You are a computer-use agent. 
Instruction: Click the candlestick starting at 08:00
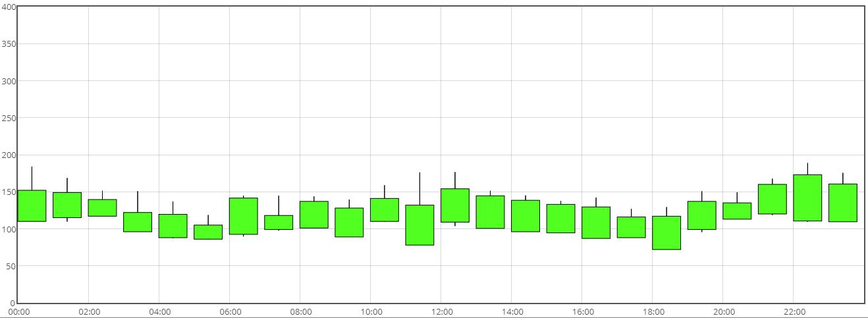pos(313,215)
